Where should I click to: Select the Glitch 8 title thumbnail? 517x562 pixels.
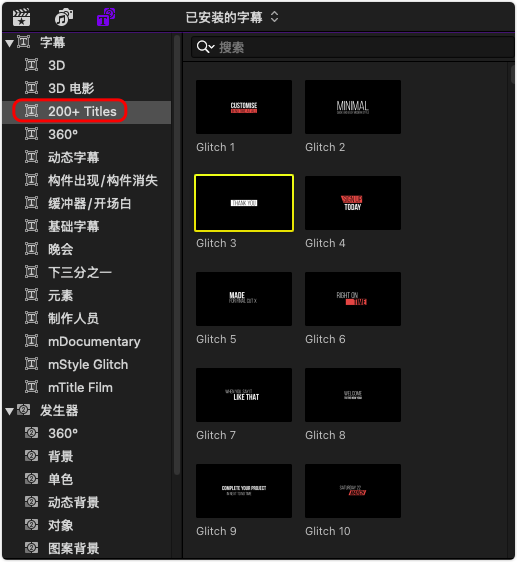click(x=353, y=395)
